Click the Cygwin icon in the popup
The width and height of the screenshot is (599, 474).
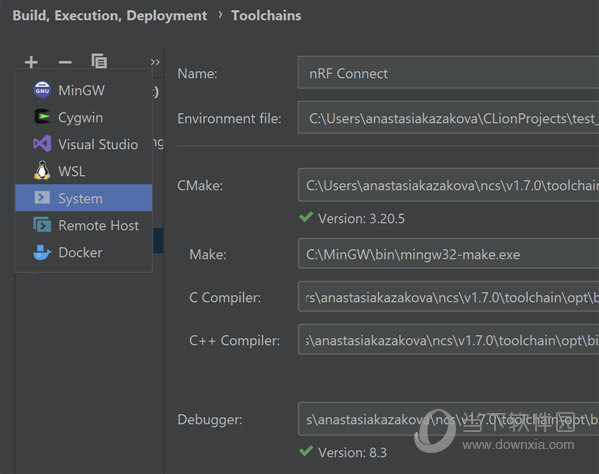coord(42,117)
